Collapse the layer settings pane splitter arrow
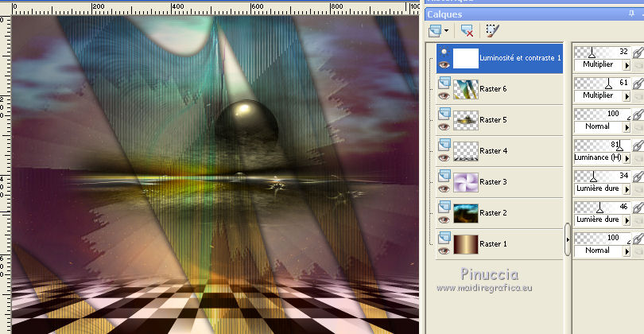Image resolution: width=644 pixels, height=334 pixels. tap(568, 239)
